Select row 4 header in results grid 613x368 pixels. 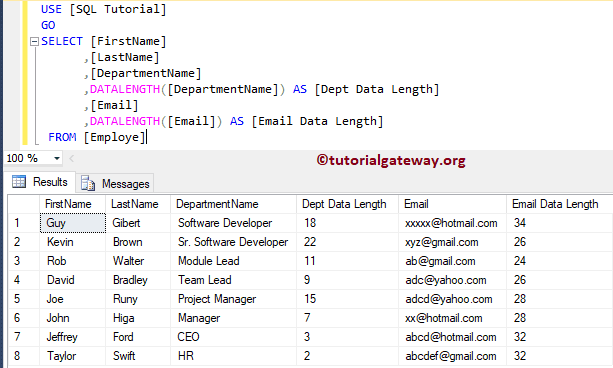point(24,280)
